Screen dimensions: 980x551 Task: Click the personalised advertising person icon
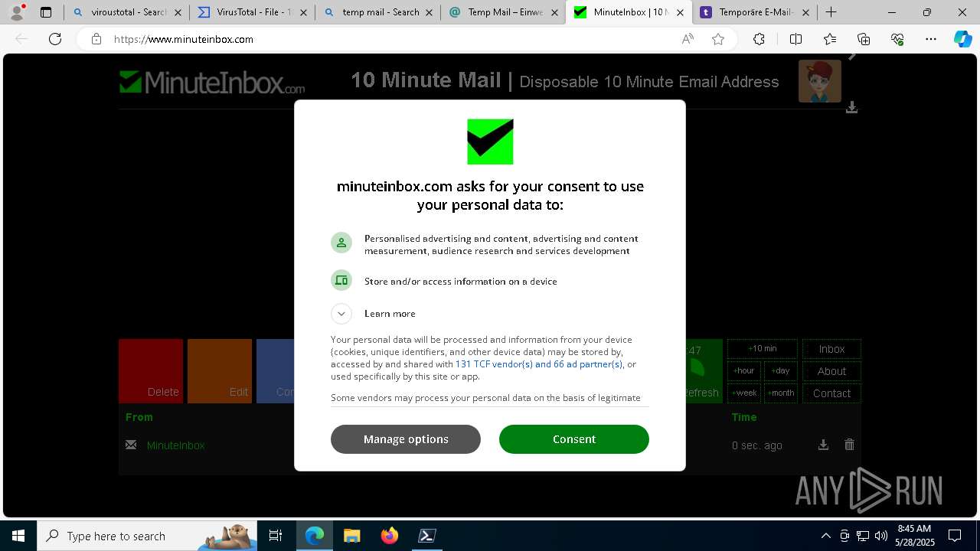coord(341,243)
